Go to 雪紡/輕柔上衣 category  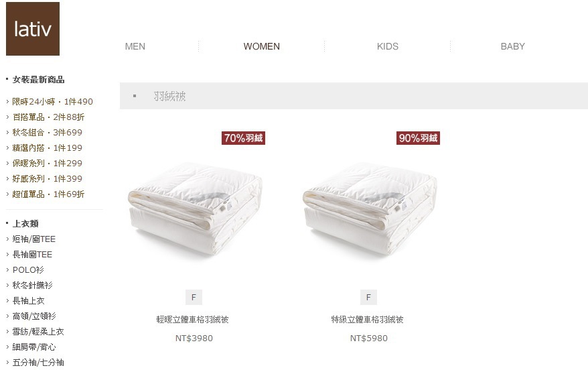[x=38, y=332]
